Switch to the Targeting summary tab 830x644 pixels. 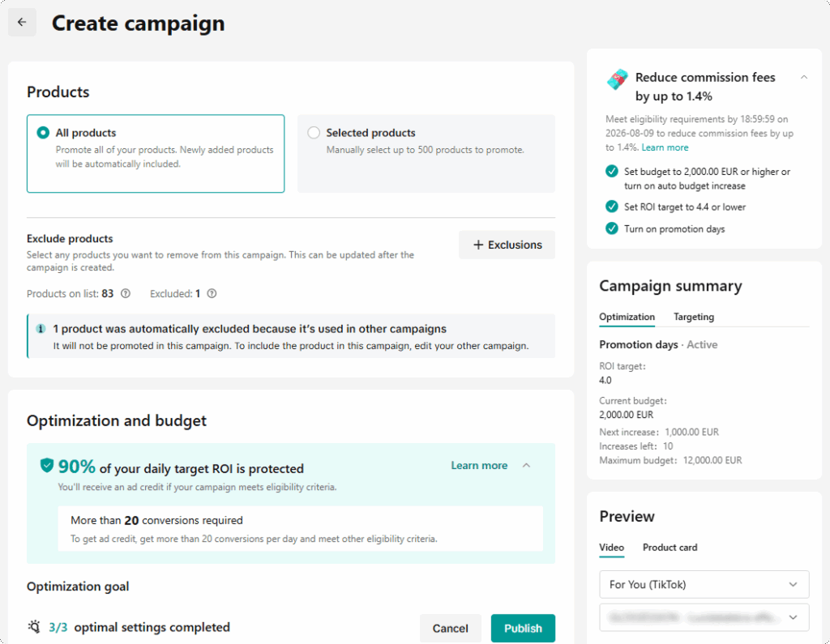click(694, 317)
